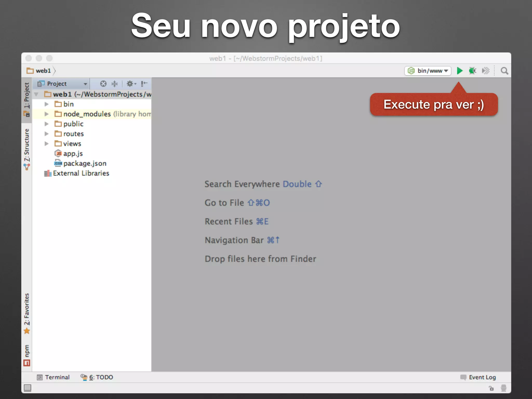The width and height of the screenshot is (532, 399).
Task: Toggle the 1: Project side tab
Action: pos(27,100)
